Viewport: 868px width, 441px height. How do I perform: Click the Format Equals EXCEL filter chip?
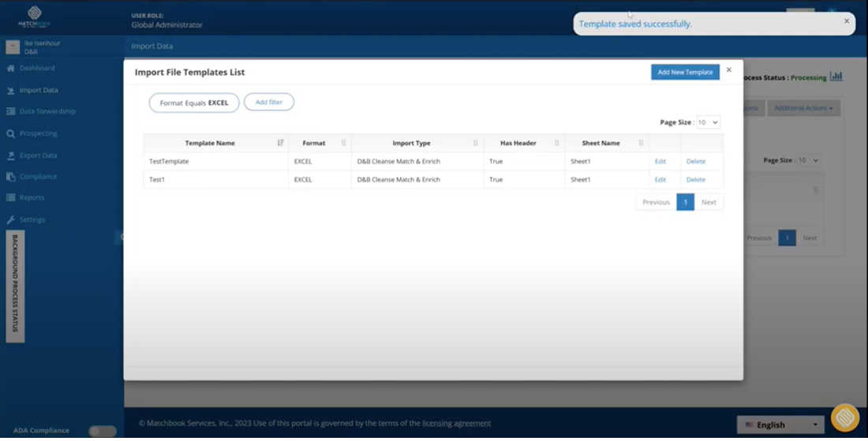pos(194,103)
